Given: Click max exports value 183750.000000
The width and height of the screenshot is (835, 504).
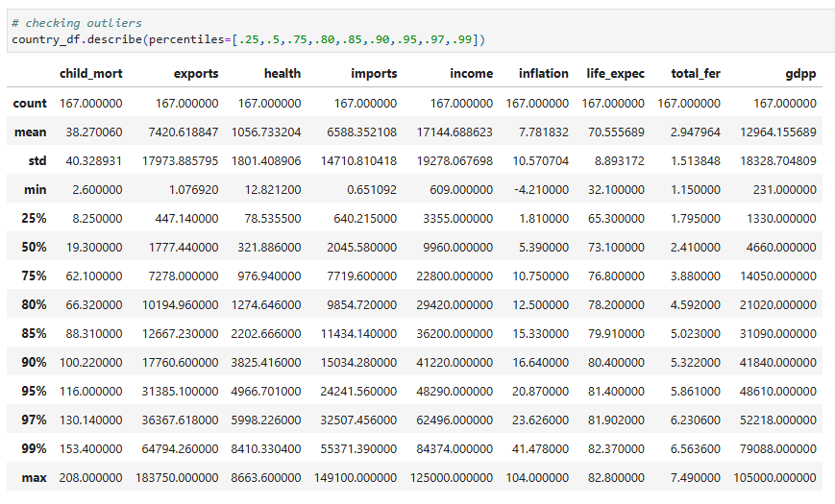Looking at the screenshot, I should click(x=177, y=477).
